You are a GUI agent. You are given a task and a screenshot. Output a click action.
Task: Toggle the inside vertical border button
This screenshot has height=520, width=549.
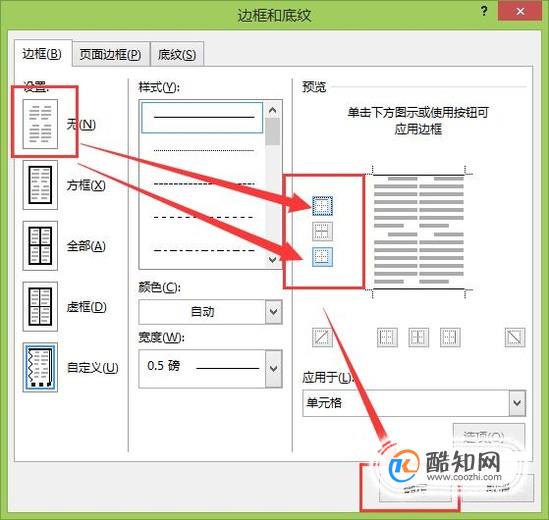coord(418,337)
